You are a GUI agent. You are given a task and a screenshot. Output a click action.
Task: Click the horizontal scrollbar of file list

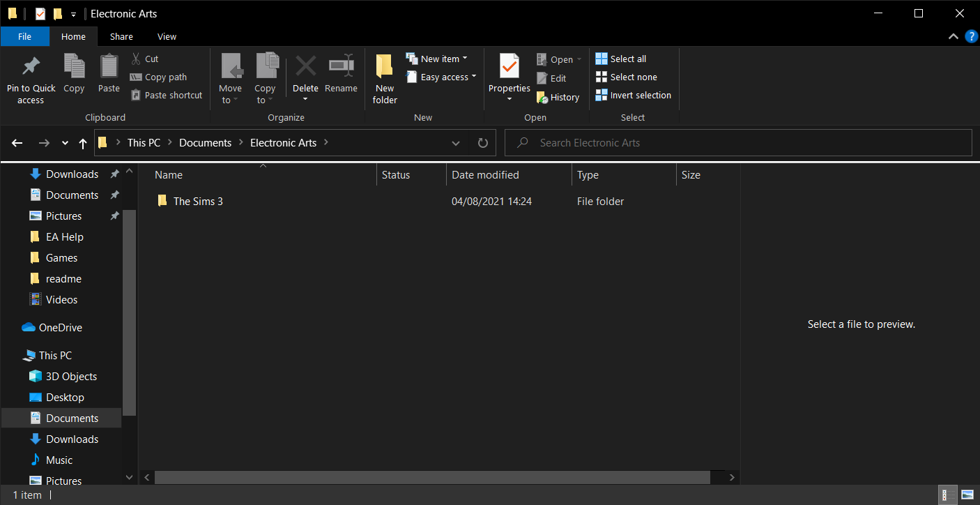pyautogui.click(x=432, y=478)
